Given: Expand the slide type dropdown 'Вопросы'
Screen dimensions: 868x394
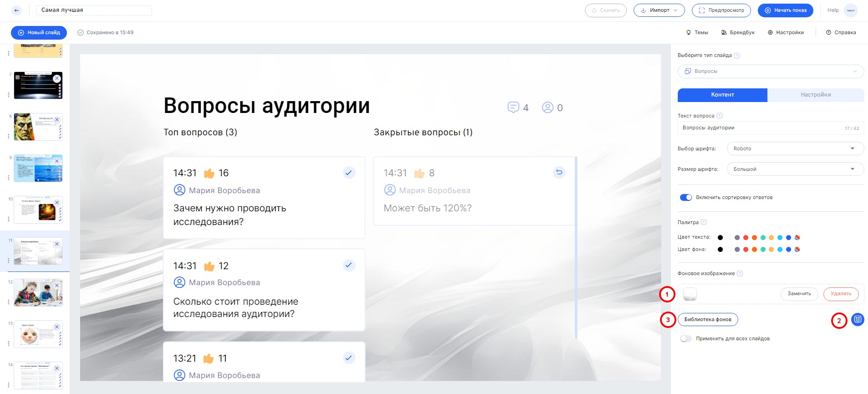Looking at the screenshot, I should pyautogui.click(x=770, y=71).
